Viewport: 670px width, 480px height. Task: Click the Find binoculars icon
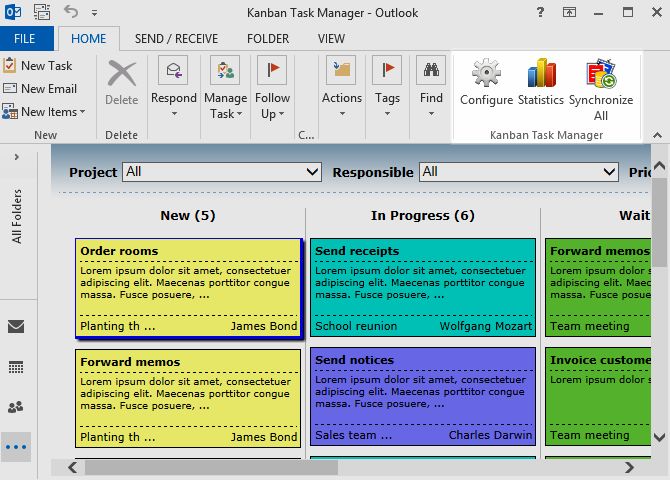click(x=431, y=70)
